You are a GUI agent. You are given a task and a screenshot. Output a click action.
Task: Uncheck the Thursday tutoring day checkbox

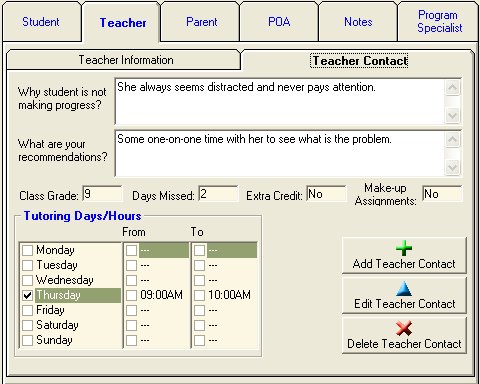(27, 295)
